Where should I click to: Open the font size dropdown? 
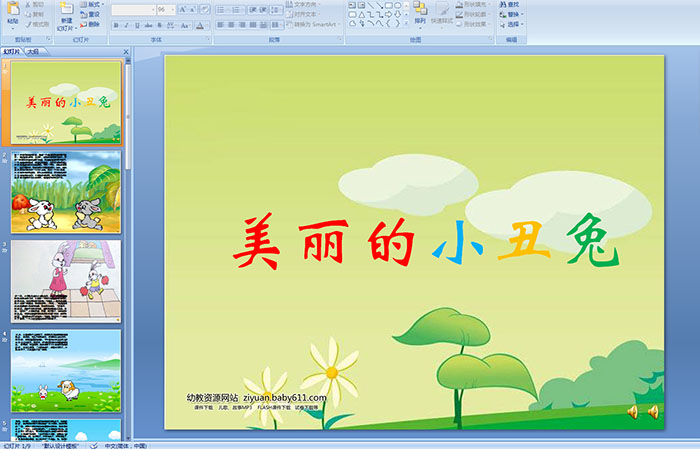(x=171, y=9)
